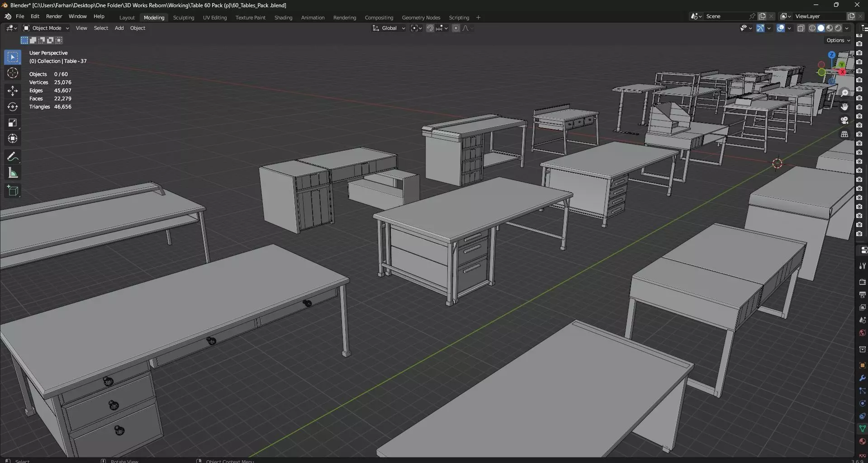Switch to wireframe viewport shading

(x=812, y=28)
